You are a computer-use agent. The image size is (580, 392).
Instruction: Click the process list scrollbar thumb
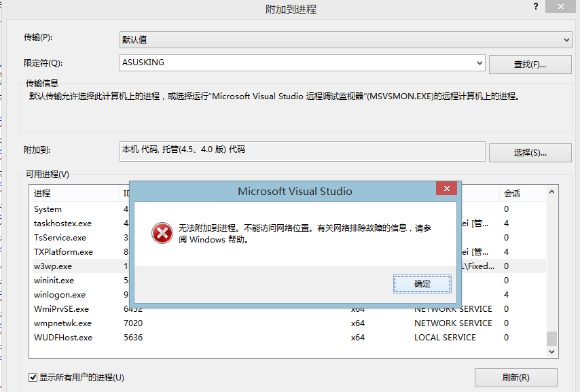coord(551,338)
